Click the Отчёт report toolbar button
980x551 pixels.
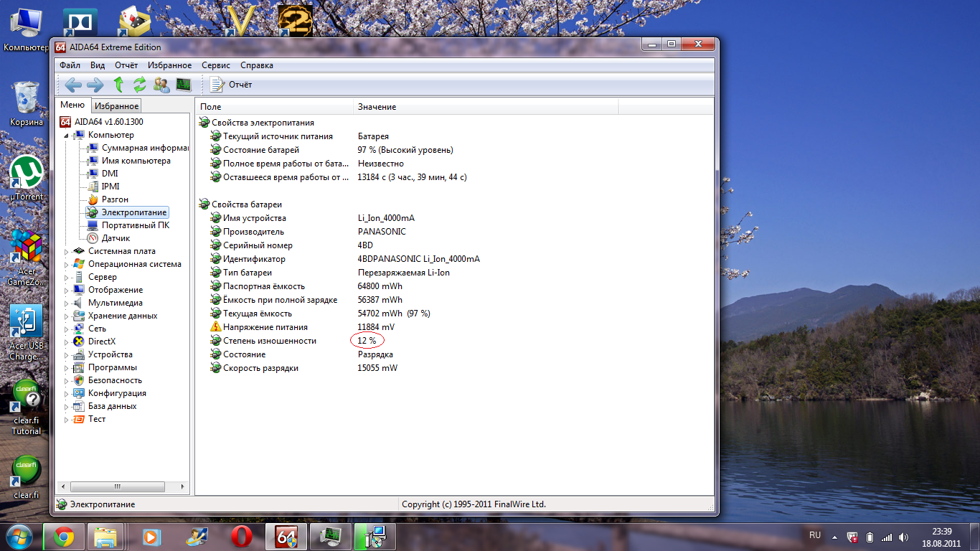[x=231, y=85]
